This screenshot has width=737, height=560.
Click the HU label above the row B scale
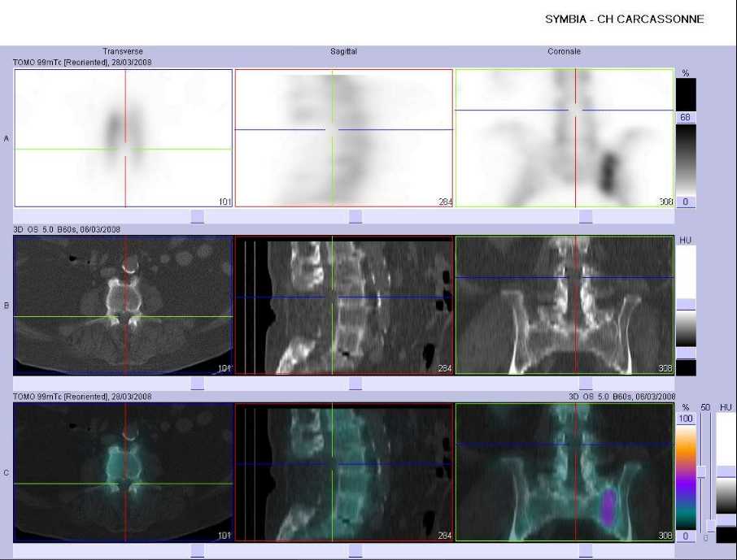[685, 240]
